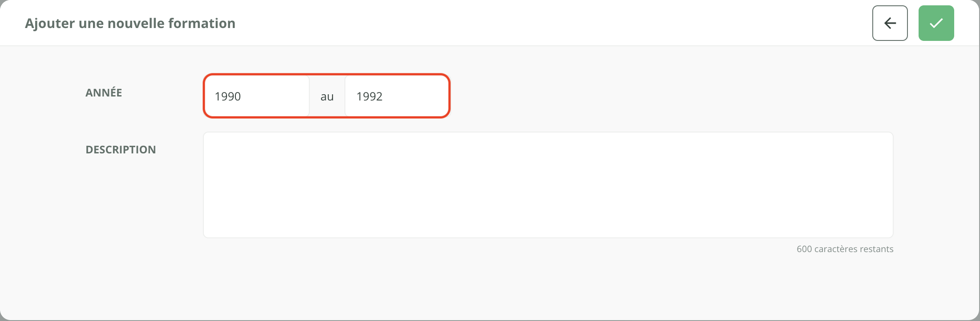Click the DESCRIPTION field label
Image resolution: width=980 pixels, height=321 pixels.
coord(121,149)
